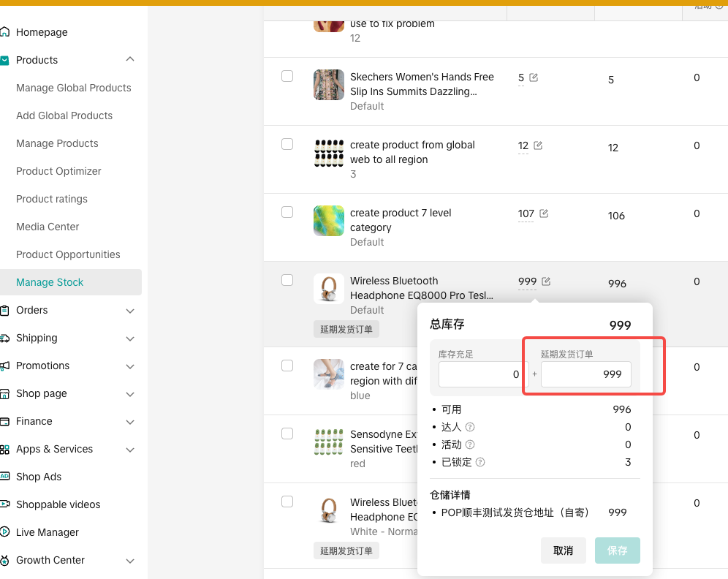Image resolution: width=728 pixels, height=579 pixels.
Task: Open Manage Global Products page
Action: tap(74, 88)
